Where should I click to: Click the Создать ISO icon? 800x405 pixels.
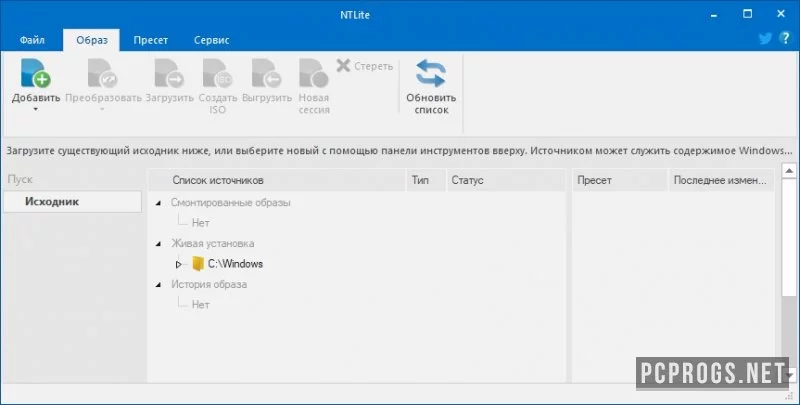pos(217,73)
